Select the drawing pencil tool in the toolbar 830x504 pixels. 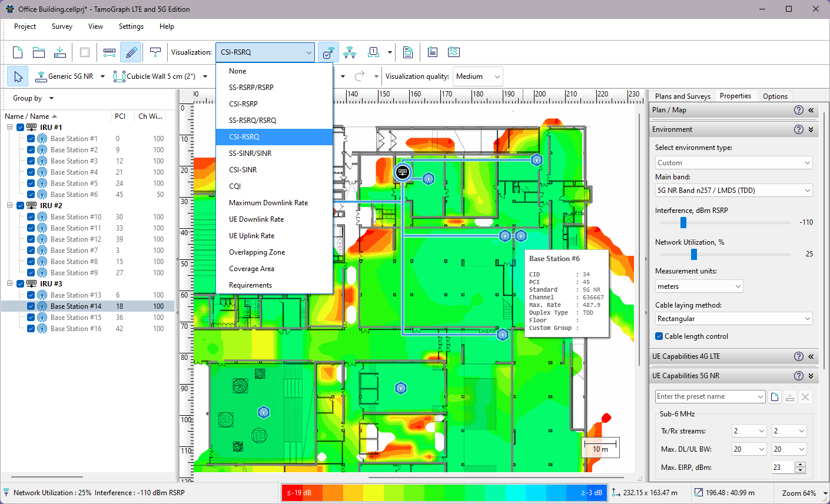pyautogui.click(x=131, y=52)
